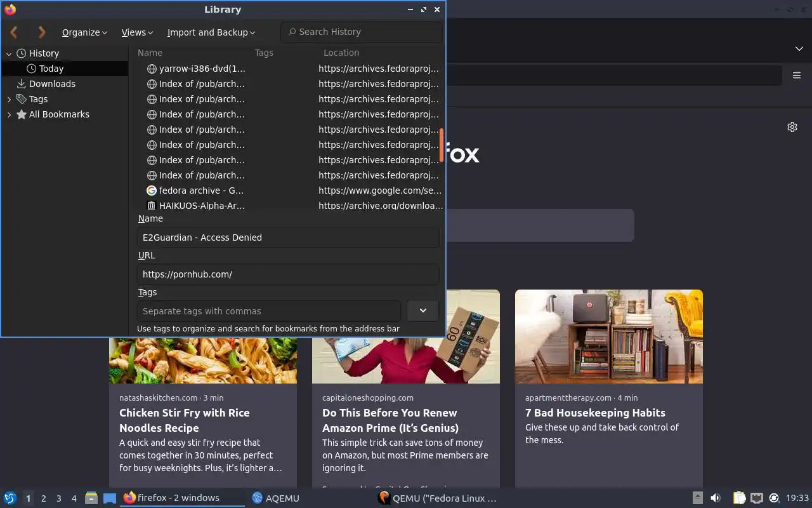Click firefox - 2 windows taskbar entry
The height and width of the screenshot is (508, 812).
click(x=182, y=498)
